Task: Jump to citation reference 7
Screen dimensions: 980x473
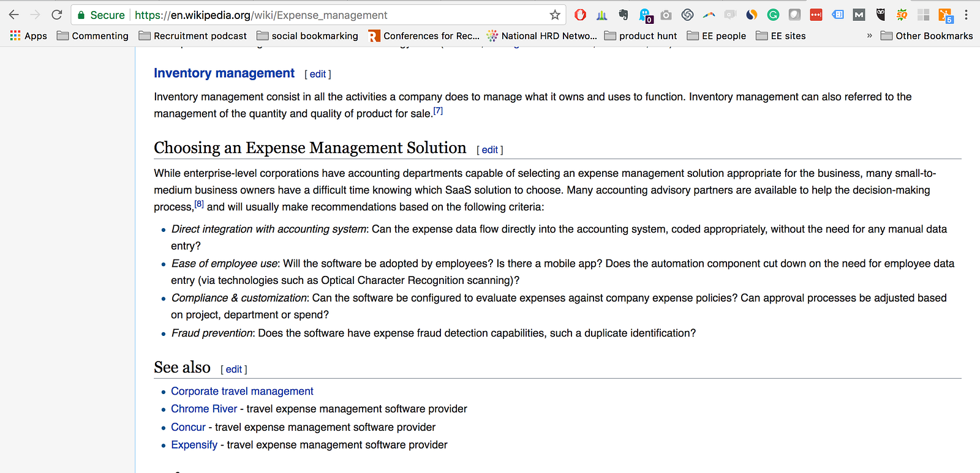Action: tap(438, 111)
